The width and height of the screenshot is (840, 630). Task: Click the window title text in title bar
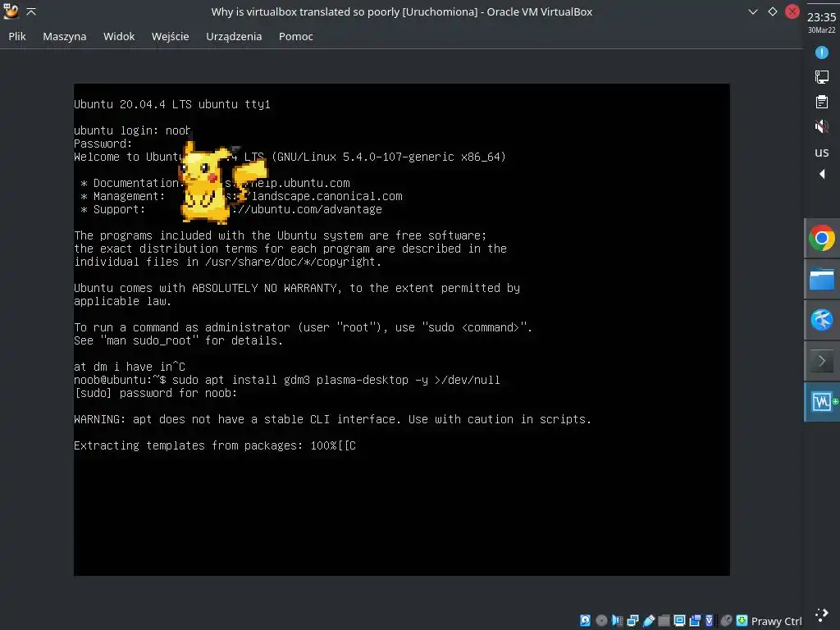click(402, 11)
